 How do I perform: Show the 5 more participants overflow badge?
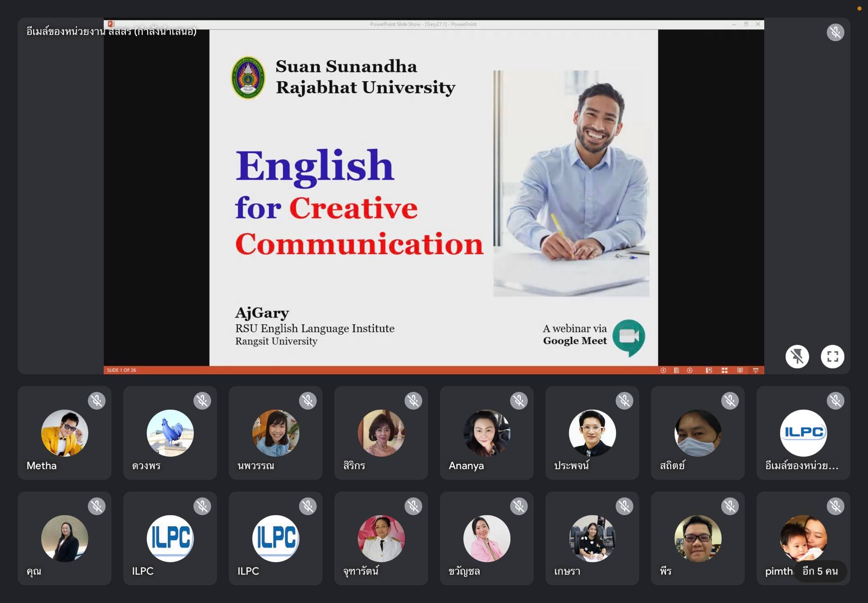click(x=820, y=571)
